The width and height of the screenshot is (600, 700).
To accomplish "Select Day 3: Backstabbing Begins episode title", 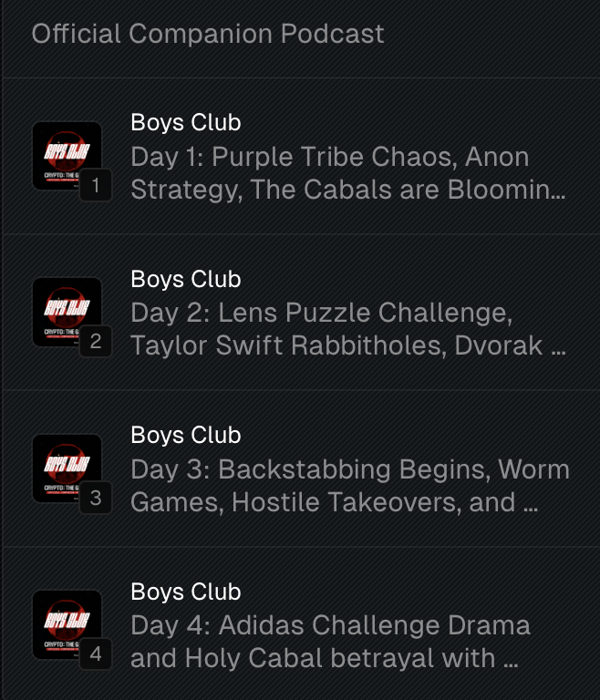I will tap(349, 469).
